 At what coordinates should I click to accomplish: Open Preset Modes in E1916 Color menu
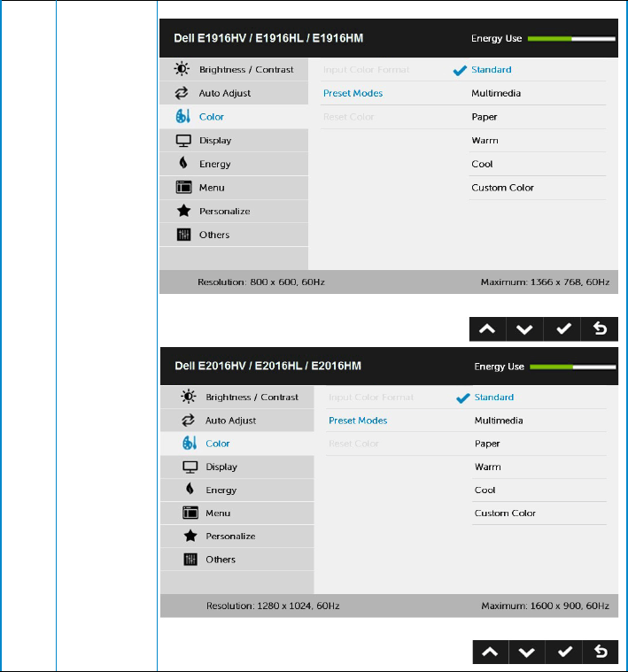point(353,93)
